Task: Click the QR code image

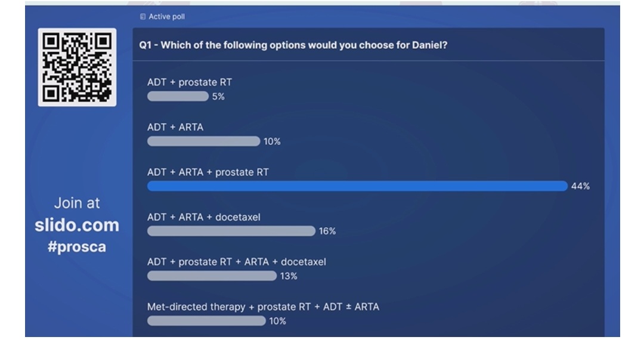Action: [77, 67]
